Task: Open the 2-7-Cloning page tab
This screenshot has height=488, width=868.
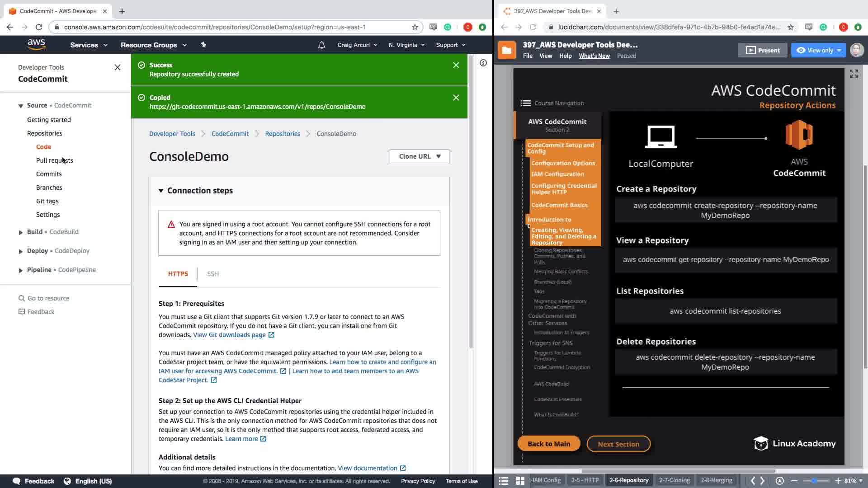Action: point(674,480)
